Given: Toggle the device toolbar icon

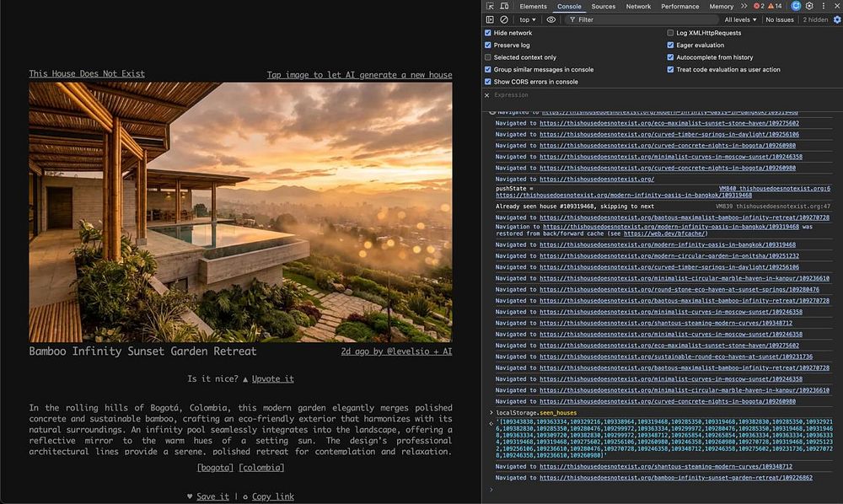Looking at the screenshot, I should tap(504, 6).
